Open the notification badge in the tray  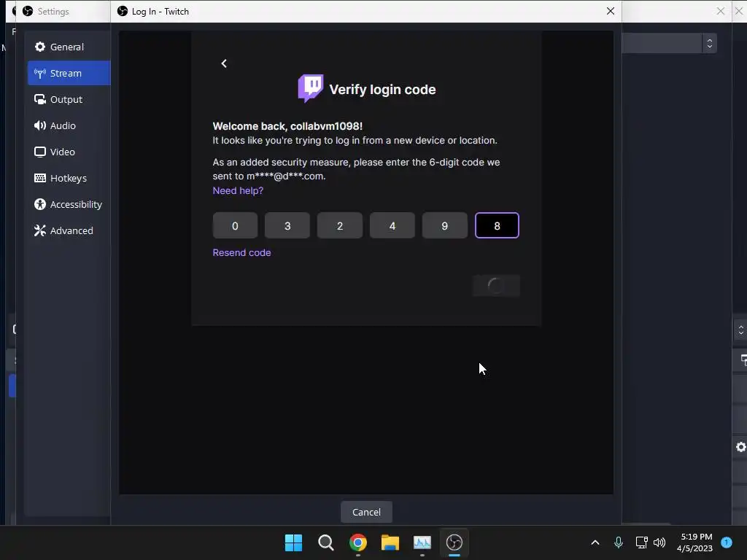click(x=727, y=542)
